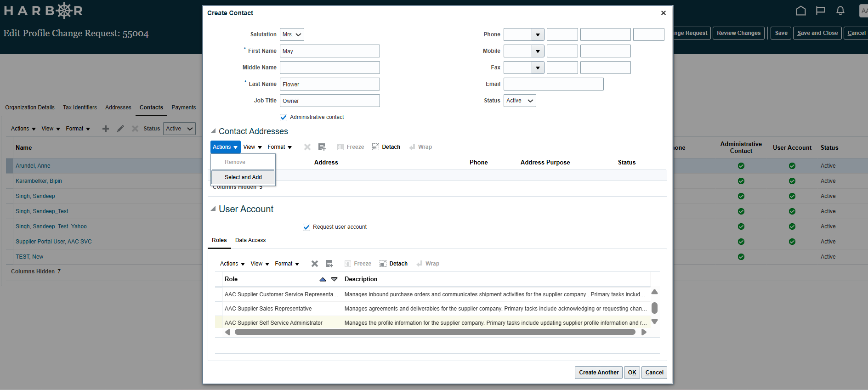Click Detach in Roles toolbar
Image resolution: width=868 pixels, height=390 pixels.
pyautogui.click(x=393, y=264)
